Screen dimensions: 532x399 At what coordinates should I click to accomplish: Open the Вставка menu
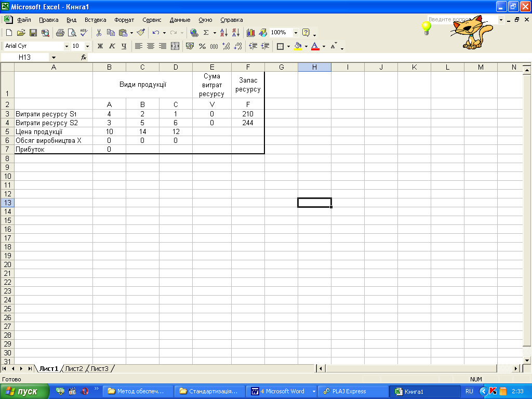coord(96,20)
